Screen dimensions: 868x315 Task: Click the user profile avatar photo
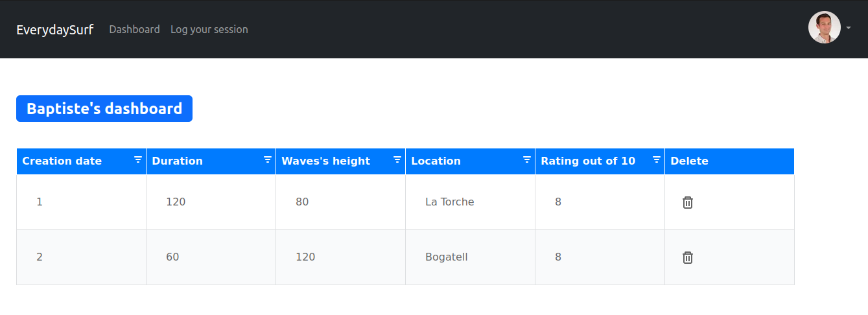pos(825,28)
